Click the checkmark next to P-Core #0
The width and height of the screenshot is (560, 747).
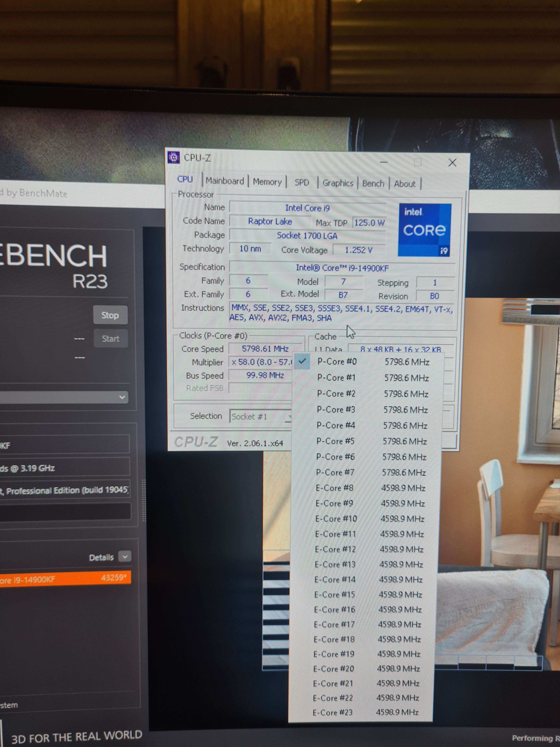tap(302, 362)
